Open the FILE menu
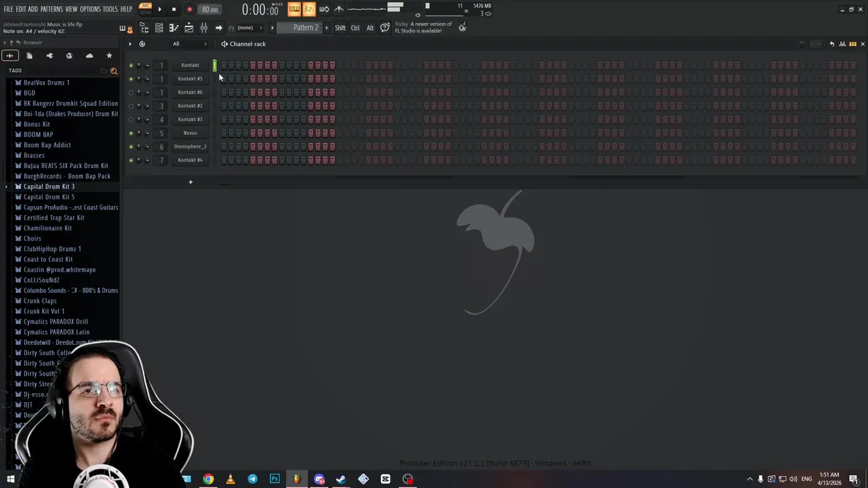The height and width of the screenshot is (488, 868). pos(8,9)
